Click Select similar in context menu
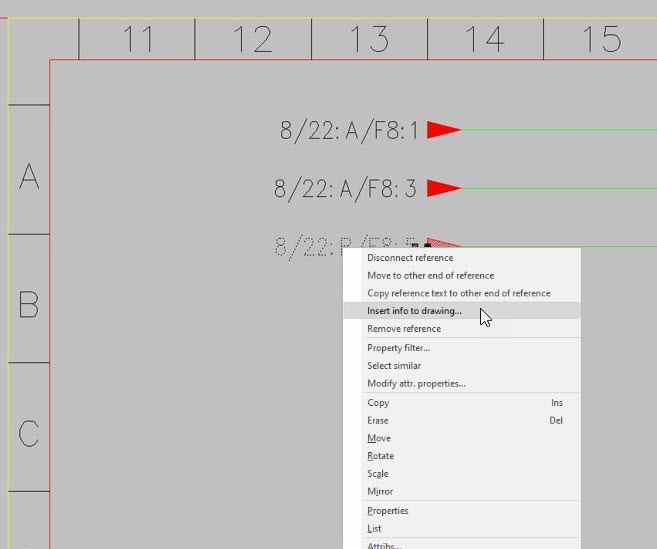The height and width of the screenshot is (549, 657). coord(394,366)
